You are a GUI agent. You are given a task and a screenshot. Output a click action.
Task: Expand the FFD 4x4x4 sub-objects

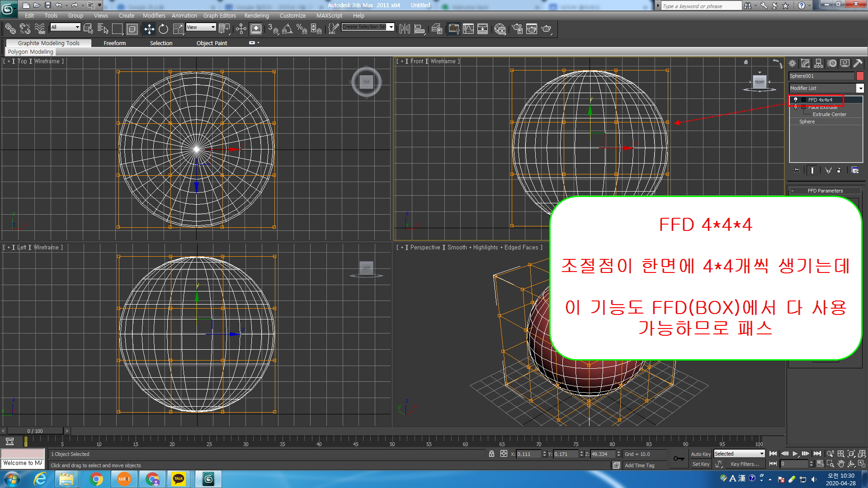pos(803,100)
